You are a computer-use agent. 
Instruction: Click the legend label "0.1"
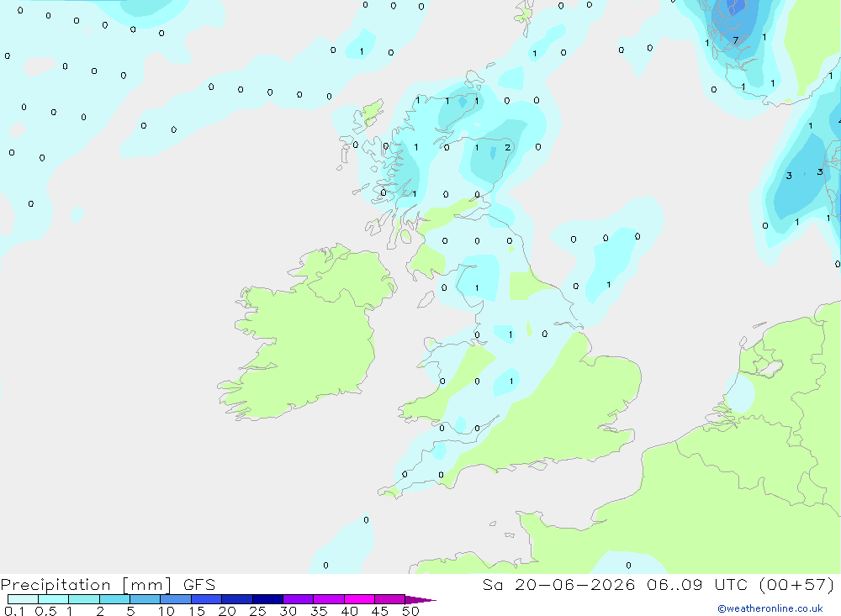[x=14, y=611]
